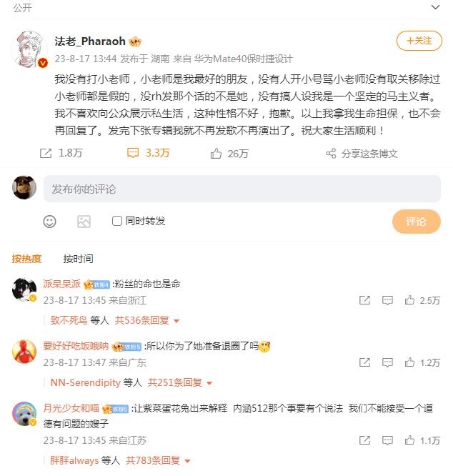Like the post with 26万 likes

pyautogui.click(x=216, y=153)
